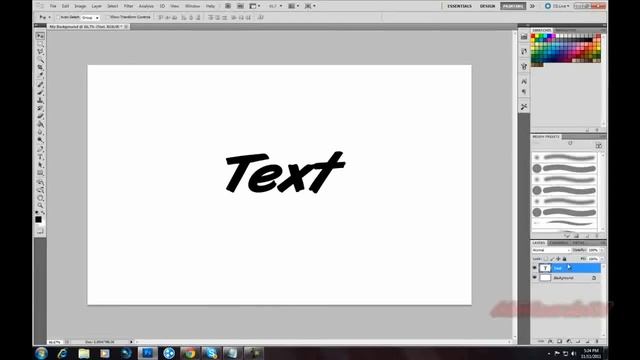Click the Painting workspace button
This screenshot has width=640, height=360.
tap(513, 6)
